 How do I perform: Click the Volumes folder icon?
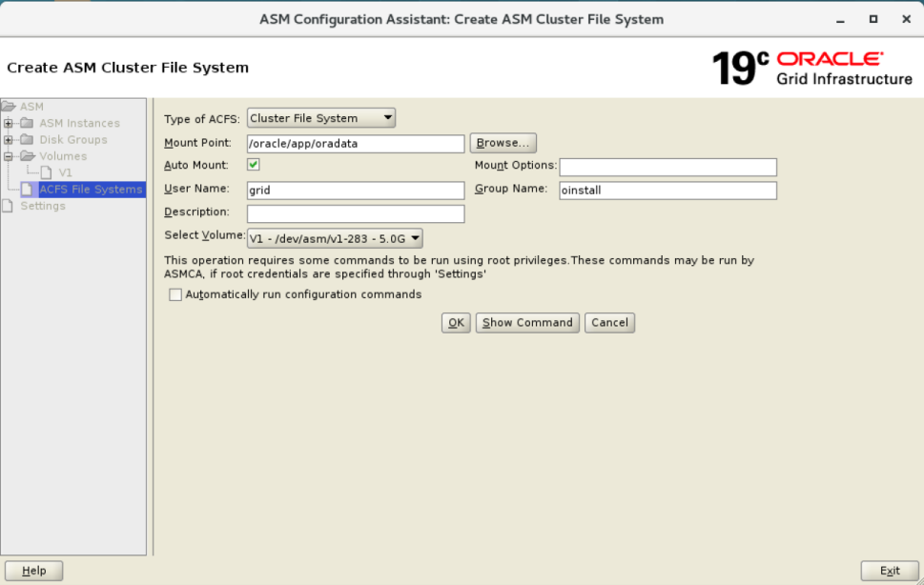[29, 155]
